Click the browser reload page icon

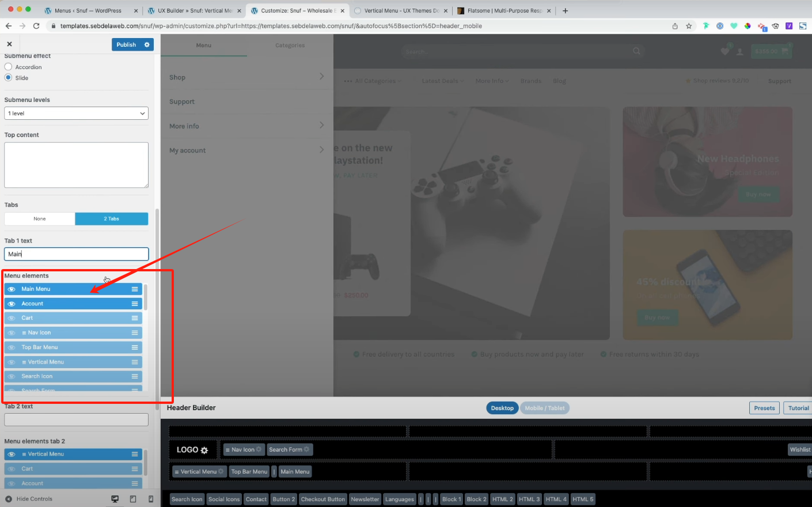[36, 26]
